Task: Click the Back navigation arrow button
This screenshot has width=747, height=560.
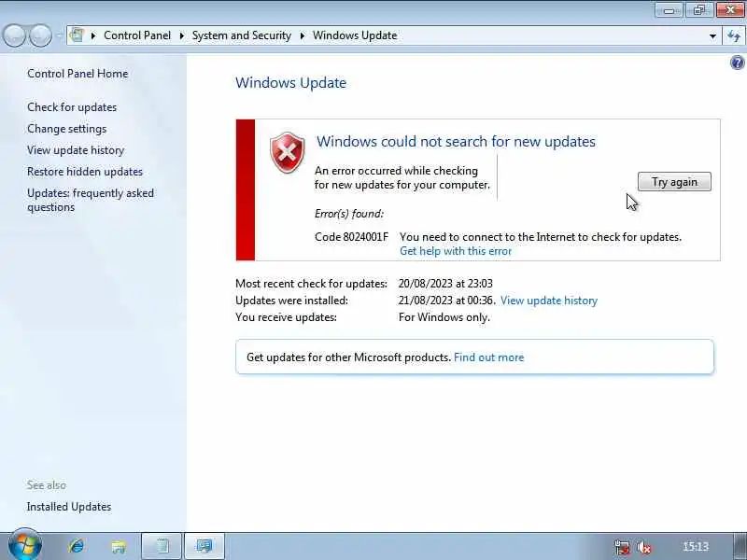Action: click(x=14, y=35)
